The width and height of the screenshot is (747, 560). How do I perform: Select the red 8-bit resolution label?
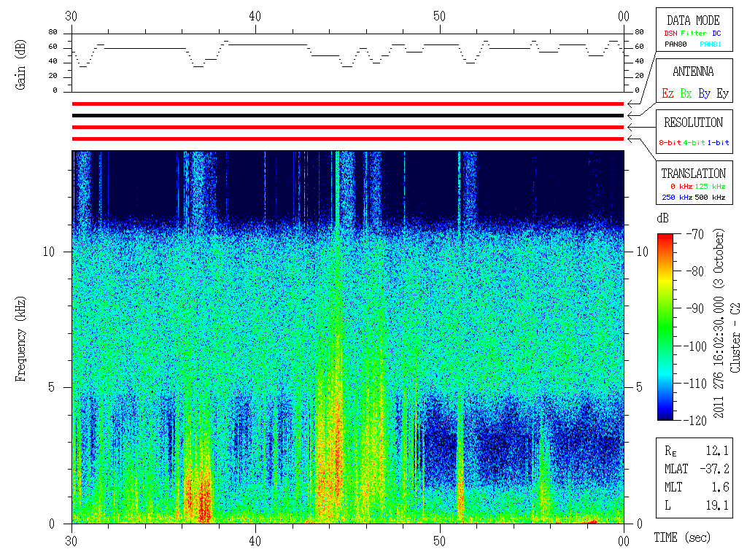click(x=670, y=142)
